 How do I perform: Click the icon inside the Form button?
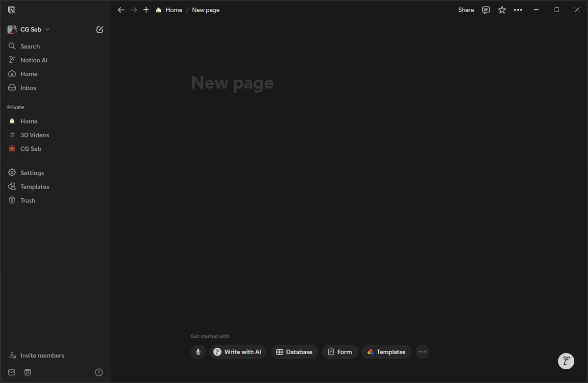331,352
